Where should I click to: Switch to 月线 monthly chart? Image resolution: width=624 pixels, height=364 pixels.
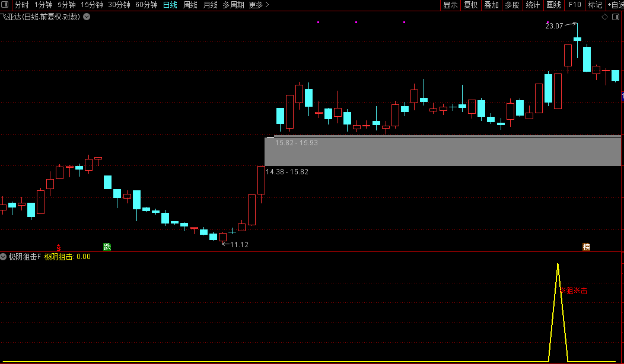[x=210, y=5]
